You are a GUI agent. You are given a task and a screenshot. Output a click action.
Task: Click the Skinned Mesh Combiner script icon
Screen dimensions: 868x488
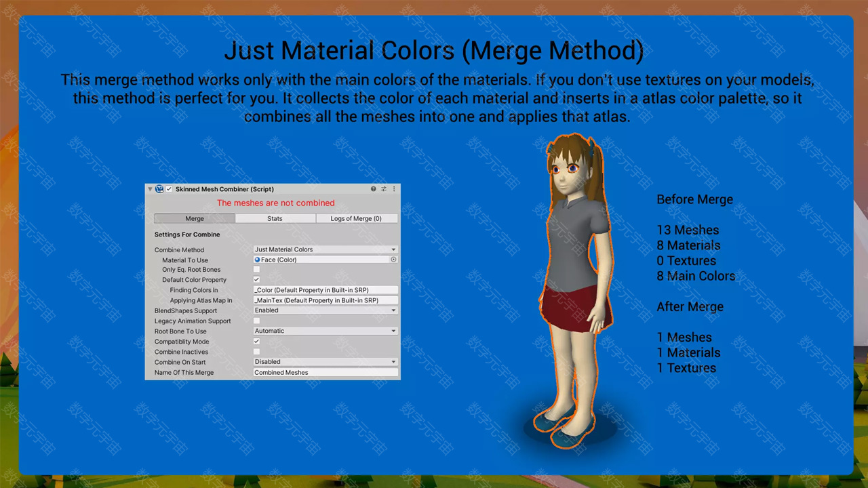click(x=159, y=189)
